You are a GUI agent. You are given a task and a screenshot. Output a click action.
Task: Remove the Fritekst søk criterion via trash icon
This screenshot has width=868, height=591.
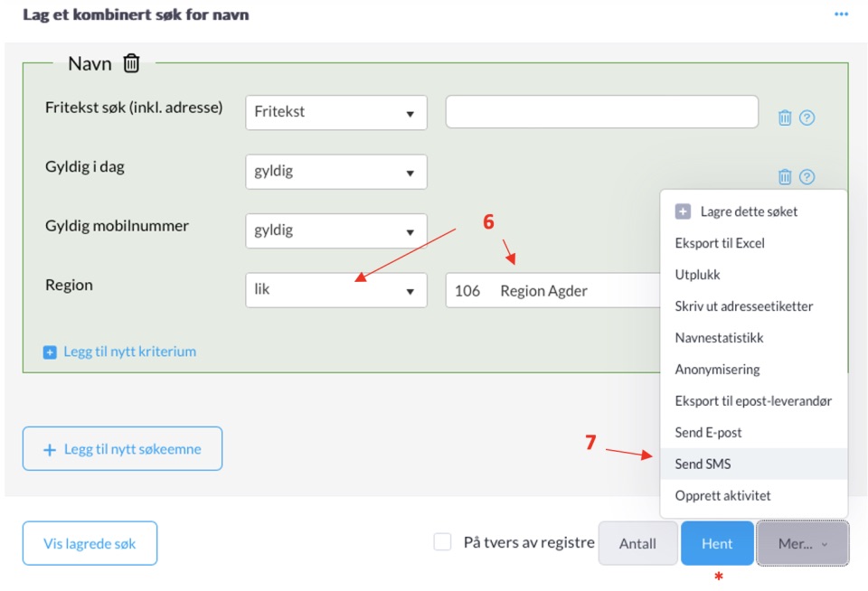785,117
